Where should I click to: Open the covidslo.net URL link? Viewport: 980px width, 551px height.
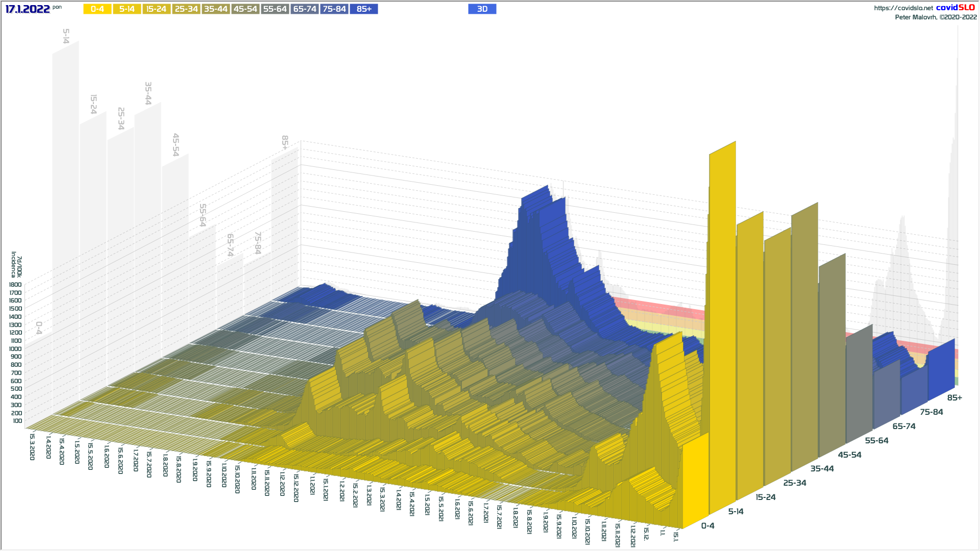click(903, 8)
